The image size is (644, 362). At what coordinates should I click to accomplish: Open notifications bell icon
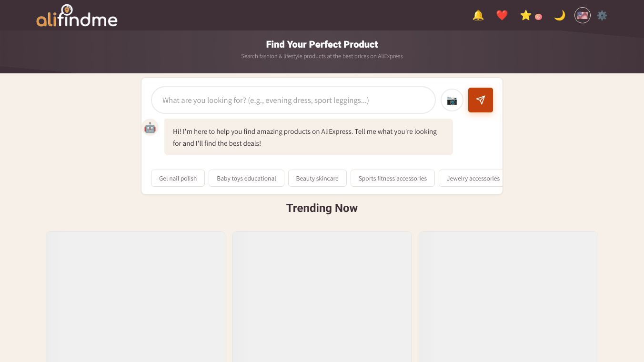pos(478,16)
